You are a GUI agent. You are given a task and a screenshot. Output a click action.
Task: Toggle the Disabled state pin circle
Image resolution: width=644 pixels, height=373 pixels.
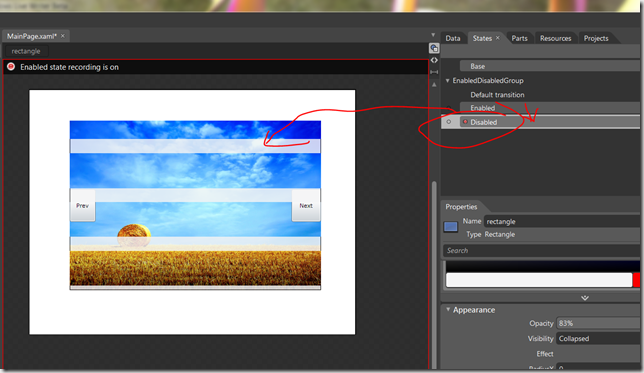click(x=448, y=122)
